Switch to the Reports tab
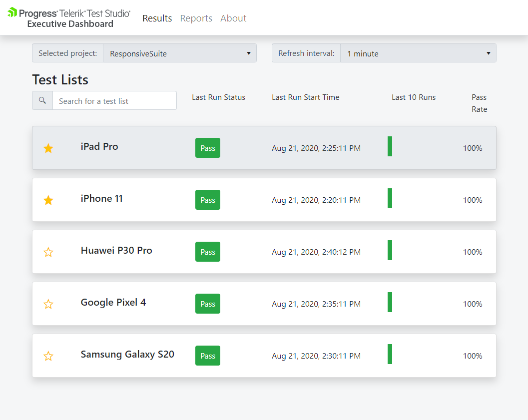Screen dimensions: 528x420 tap(196, 18)
